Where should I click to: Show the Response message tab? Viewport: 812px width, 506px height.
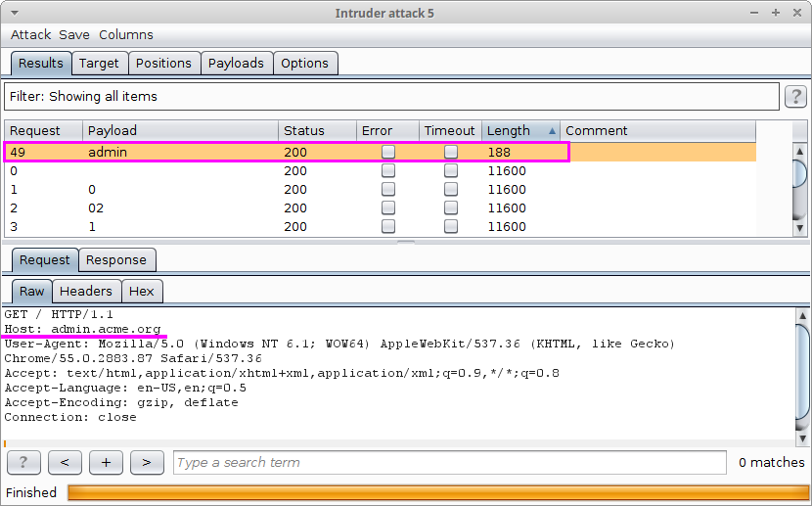(x=116, y=260)
